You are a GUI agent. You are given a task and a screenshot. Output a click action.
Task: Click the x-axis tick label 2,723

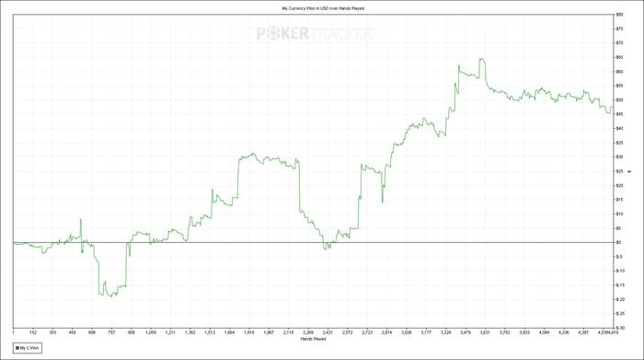pos(367,332)
